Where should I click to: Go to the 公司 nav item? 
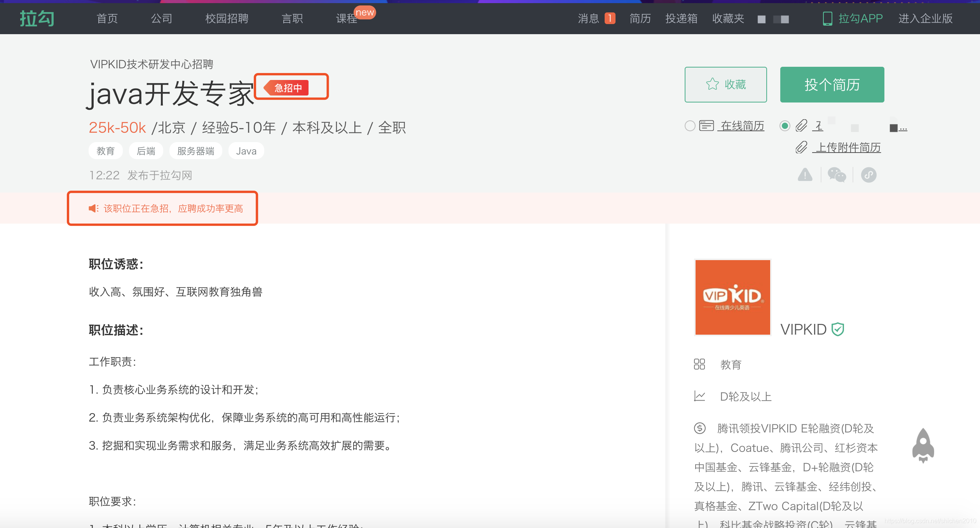[161, 18]
